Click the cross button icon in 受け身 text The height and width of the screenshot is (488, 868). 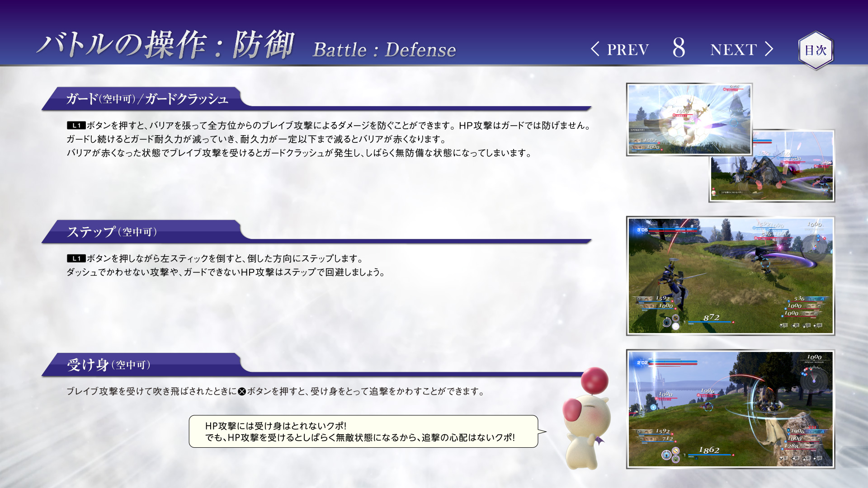[x=242, y=391]
